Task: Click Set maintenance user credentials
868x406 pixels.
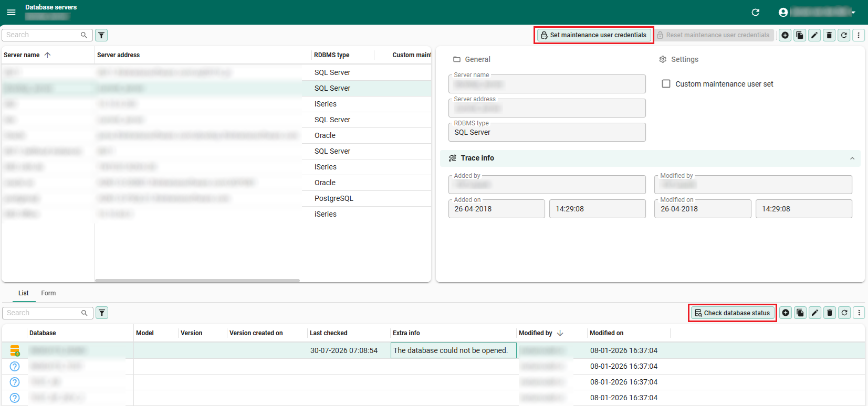Action: 594,35
